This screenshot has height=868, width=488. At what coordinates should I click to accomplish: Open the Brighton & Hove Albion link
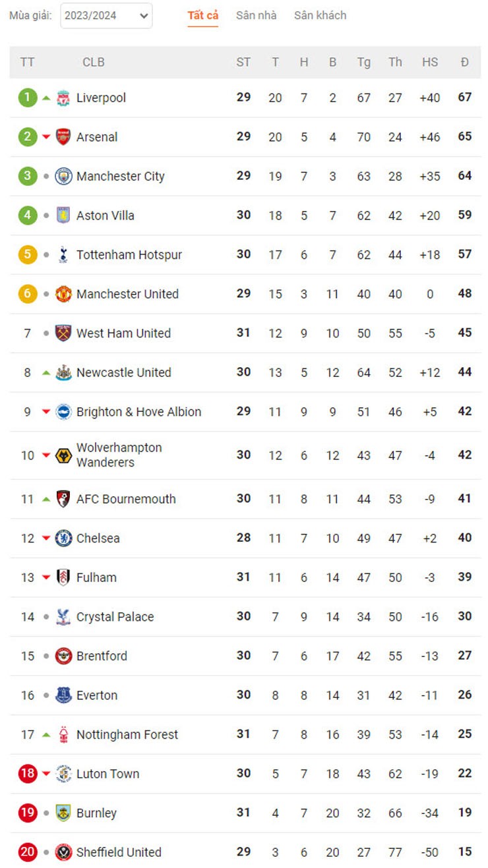tap(139, 412)
